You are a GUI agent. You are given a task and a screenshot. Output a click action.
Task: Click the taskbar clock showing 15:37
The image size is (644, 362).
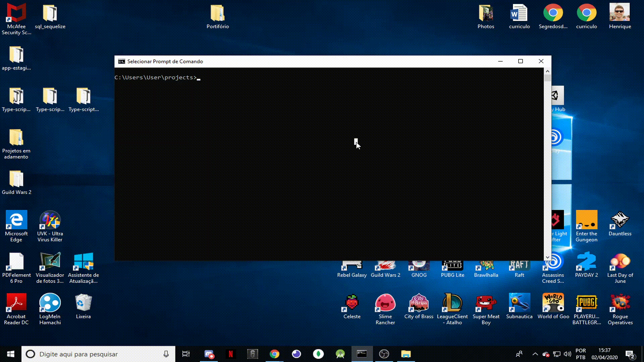[x=604, y=354]
